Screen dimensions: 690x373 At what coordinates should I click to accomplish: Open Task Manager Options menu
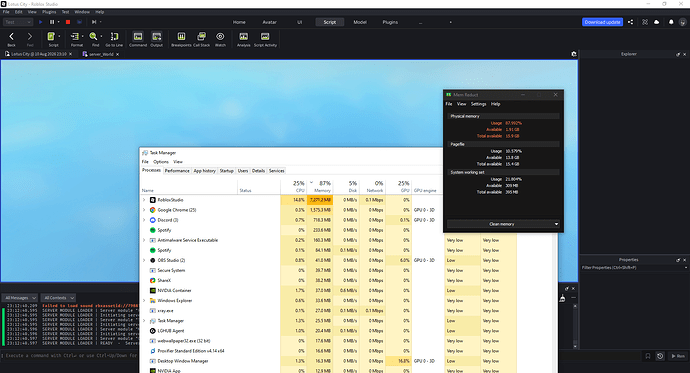(x=161, y=162)
